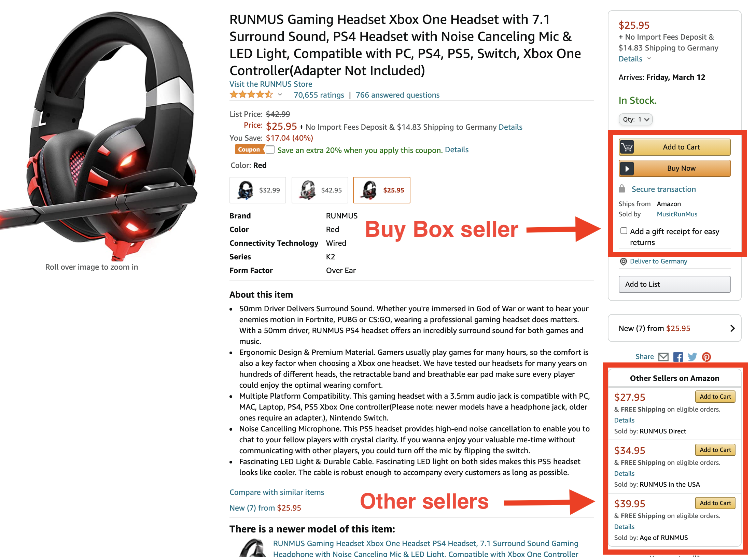Open the 766 answered questions link

397,95
